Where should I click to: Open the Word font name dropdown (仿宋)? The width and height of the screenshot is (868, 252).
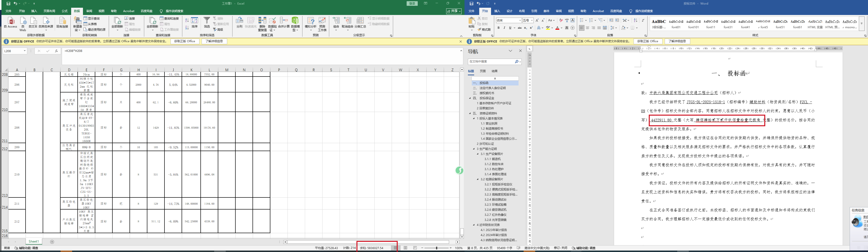(520, 21)
